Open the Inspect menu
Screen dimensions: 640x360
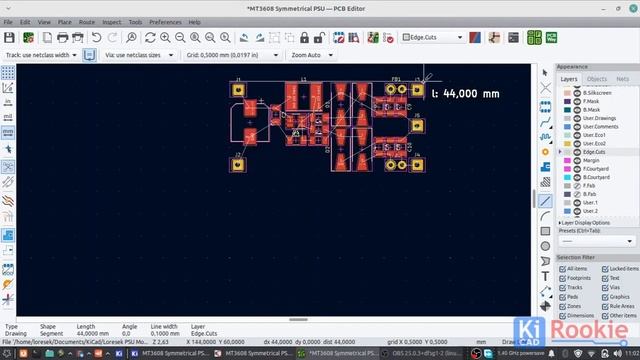click(111, 22)
